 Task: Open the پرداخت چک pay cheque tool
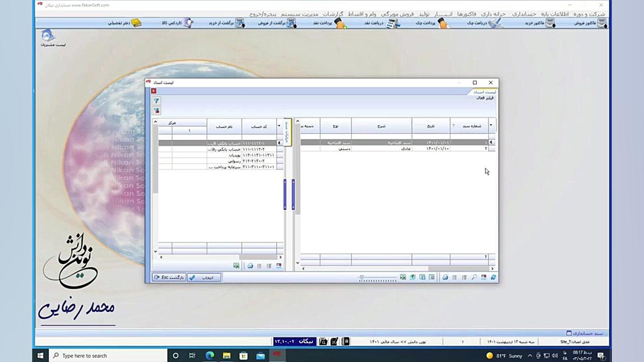click(433, 23)
